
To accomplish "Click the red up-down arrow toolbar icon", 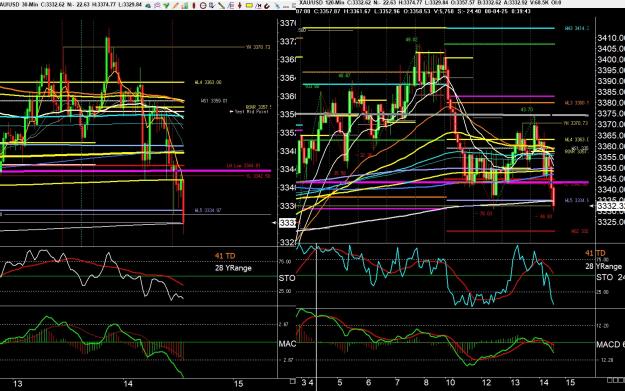I will (x=240, y=6).
